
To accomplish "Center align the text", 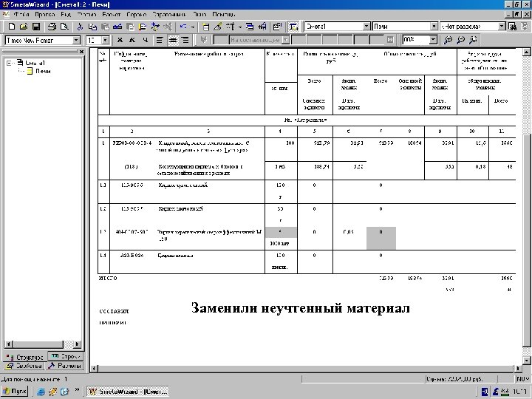I will 173,40.
